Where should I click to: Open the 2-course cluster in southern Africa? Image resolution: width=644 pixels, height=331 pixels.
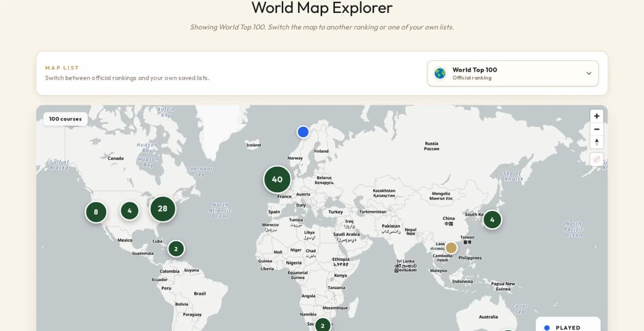point(323,326)
